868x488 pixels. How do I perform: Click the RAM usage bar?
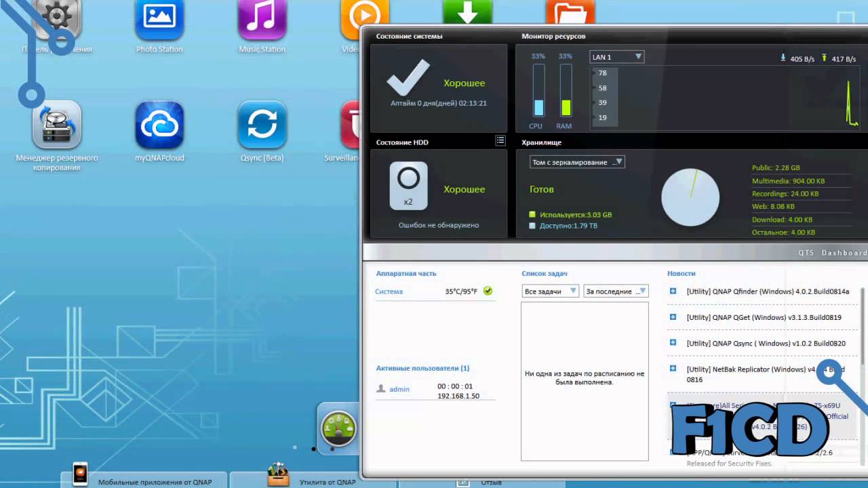click(566, 90)
